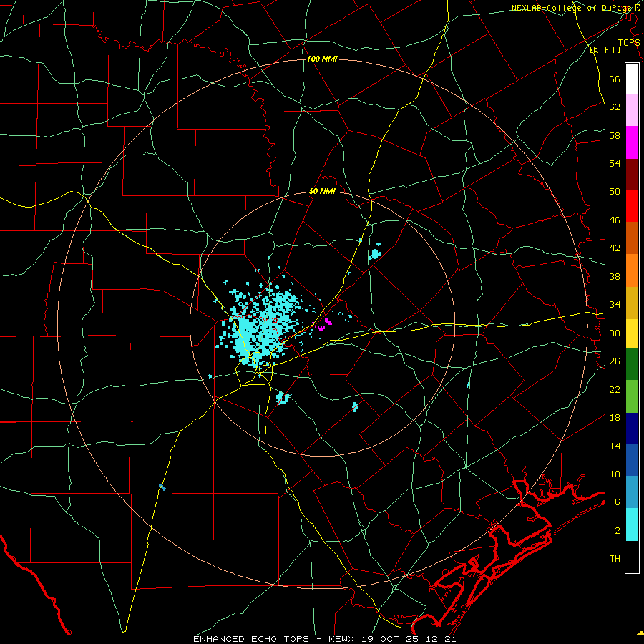Click the small blue echo on southwest yellow highway
Viewport: 644px width, 644px height.
coord(162,487)
